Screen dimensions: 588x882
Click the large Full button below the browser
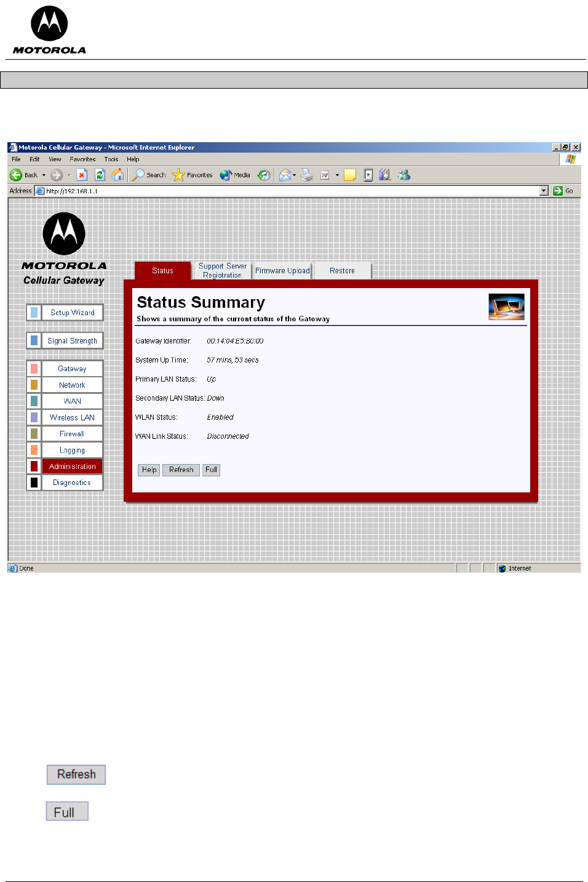coord(67,811)
